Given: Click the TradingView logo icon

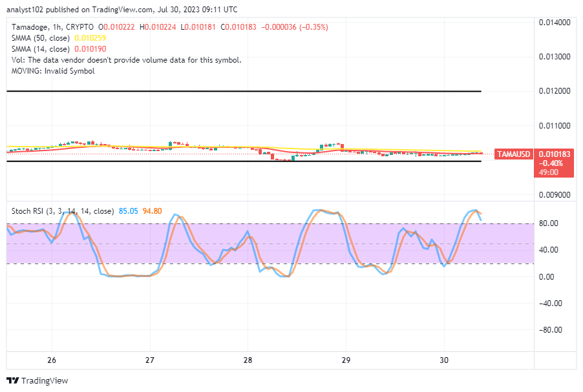Looking at the screenshot, I should pyautogui.click(x=13, y=380).
